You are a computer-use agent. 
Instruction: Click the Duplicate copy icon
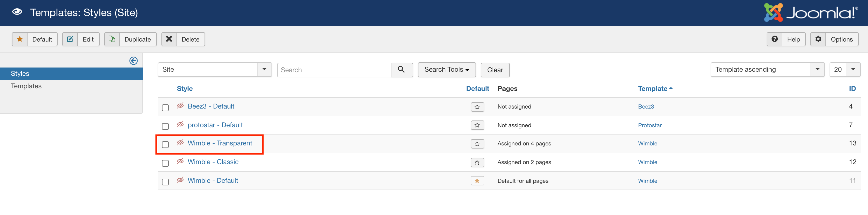tap(112, 39)
